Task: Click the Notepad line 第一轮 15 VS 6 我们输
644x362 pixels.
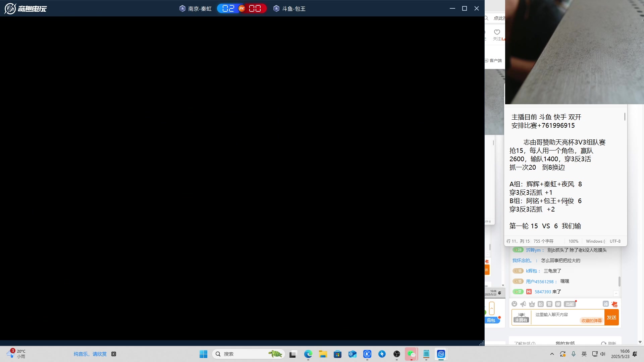Action: [x=545, y=226]
